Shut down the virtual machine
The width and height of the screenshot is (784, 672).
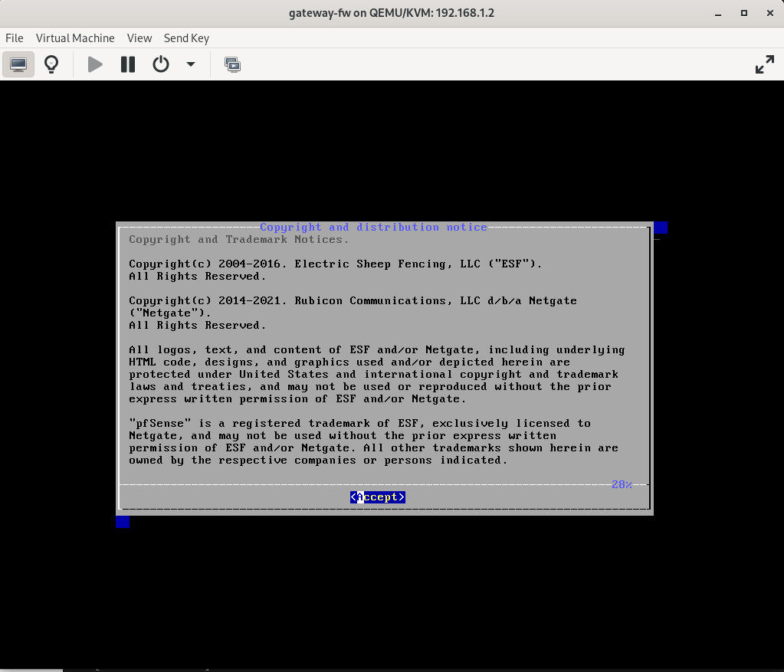tap(161, 64)
